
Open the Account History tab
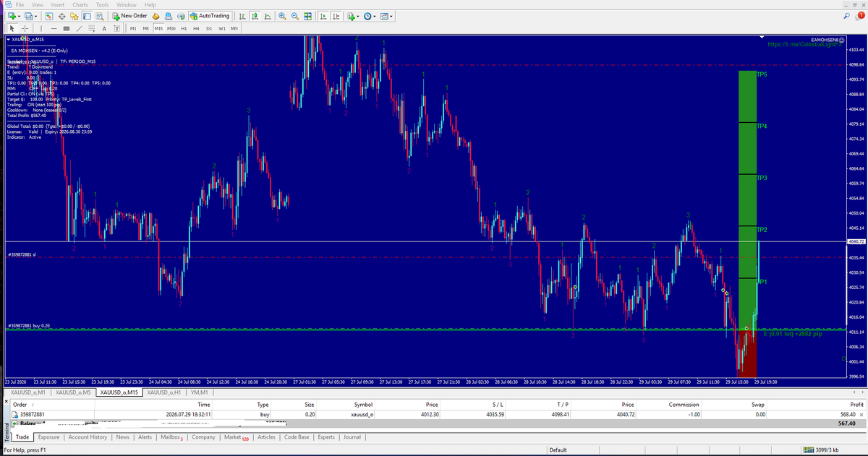pos(88,436)
